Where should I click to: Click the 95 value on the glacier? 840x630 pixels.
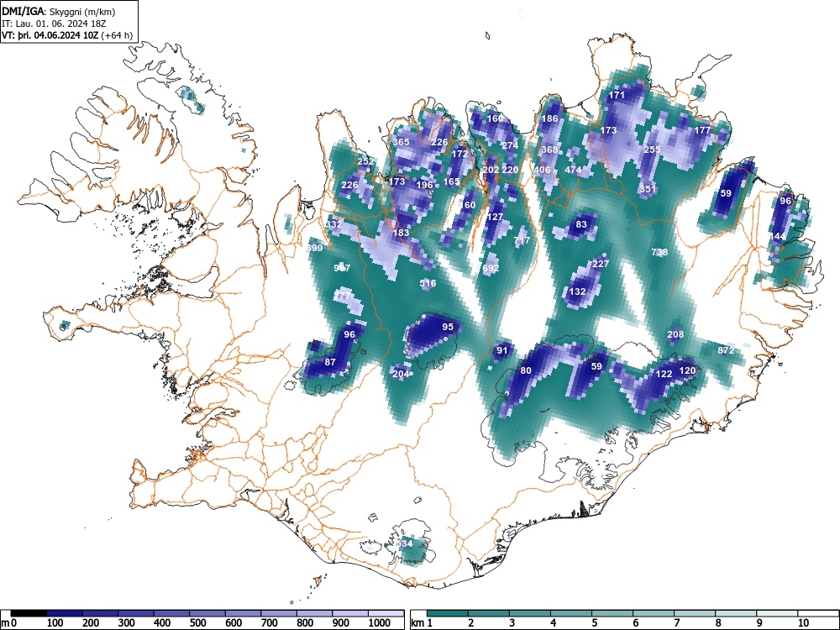tap(448, 327)
